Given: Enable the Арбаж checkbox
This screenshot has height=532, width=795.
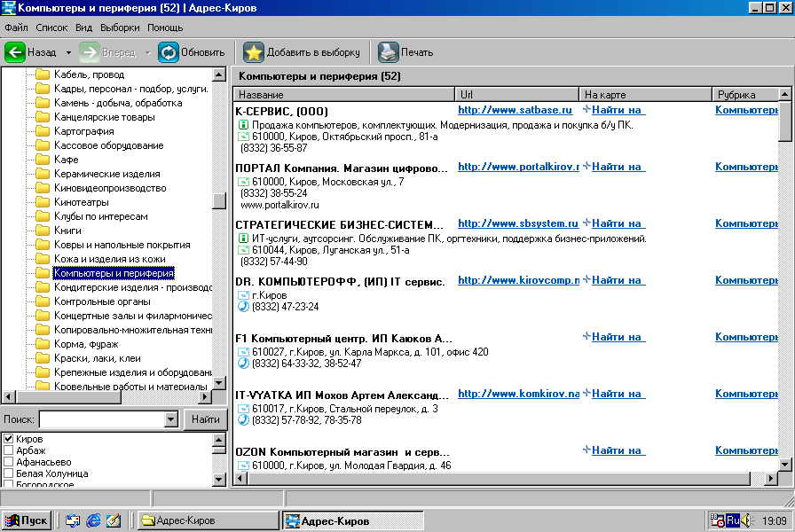Looking at the screenshot, I should pyautogui.click(x=9, y=451).
